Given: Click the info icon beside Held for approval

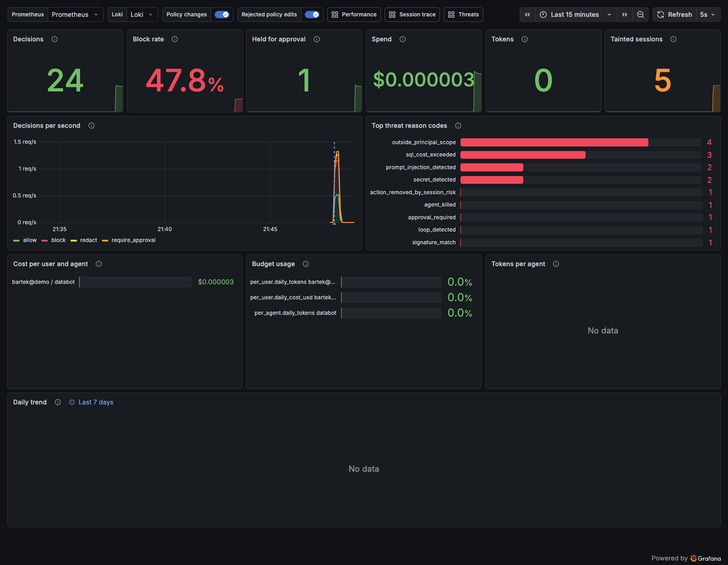Looking at the screenshot, I should pos(317,39).
